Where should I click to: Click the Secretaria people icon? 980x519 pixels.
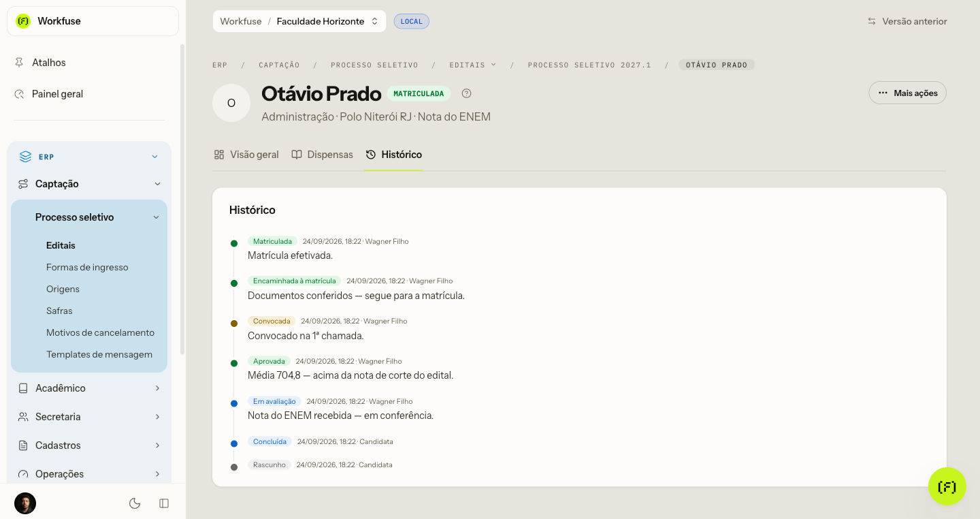(23, 417)
